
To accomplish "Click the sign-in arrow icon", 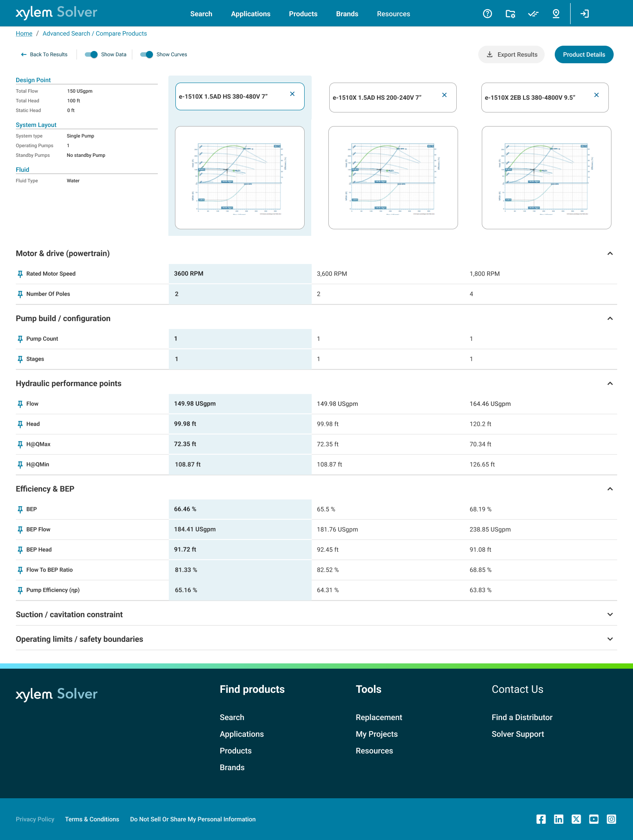I will click(585, 14).
